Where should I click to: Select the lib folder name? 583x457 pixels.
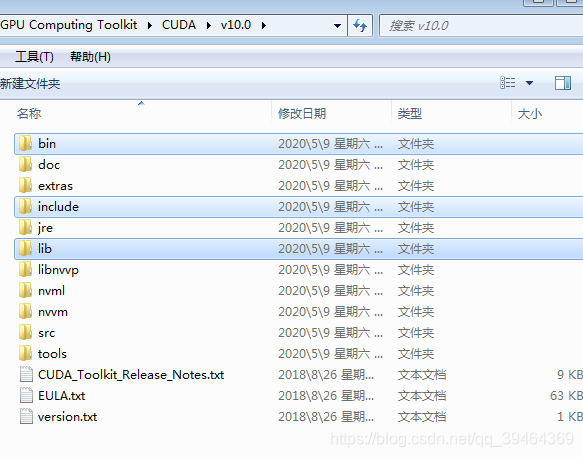coord(45,248)
